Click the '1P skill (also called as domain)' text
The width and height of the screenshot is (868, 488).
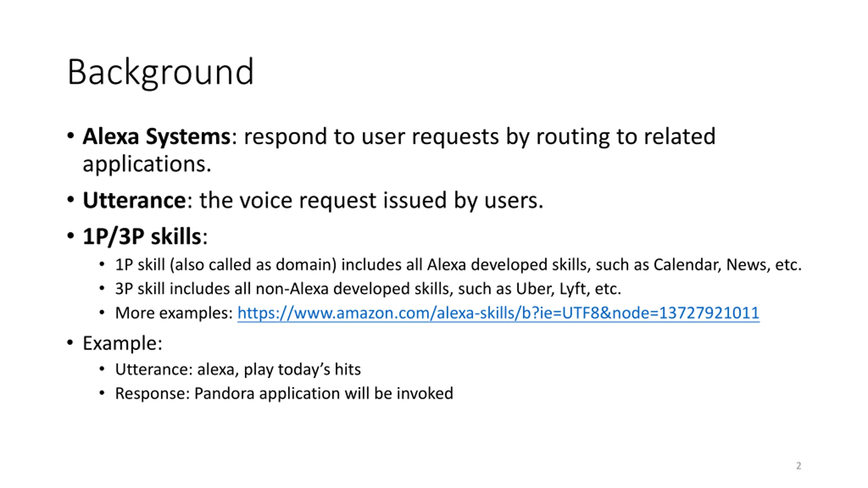click(225, 265)
